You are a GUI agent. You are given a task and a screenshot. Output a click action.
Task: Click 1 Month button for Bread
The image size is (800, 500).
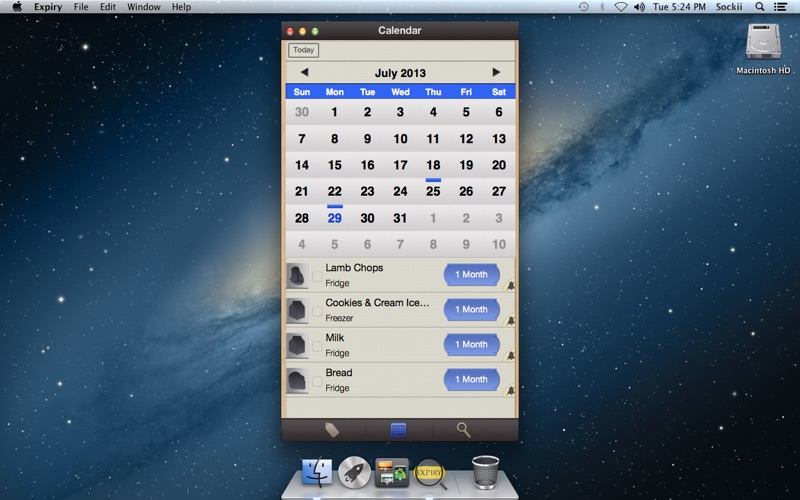(471, 379)
